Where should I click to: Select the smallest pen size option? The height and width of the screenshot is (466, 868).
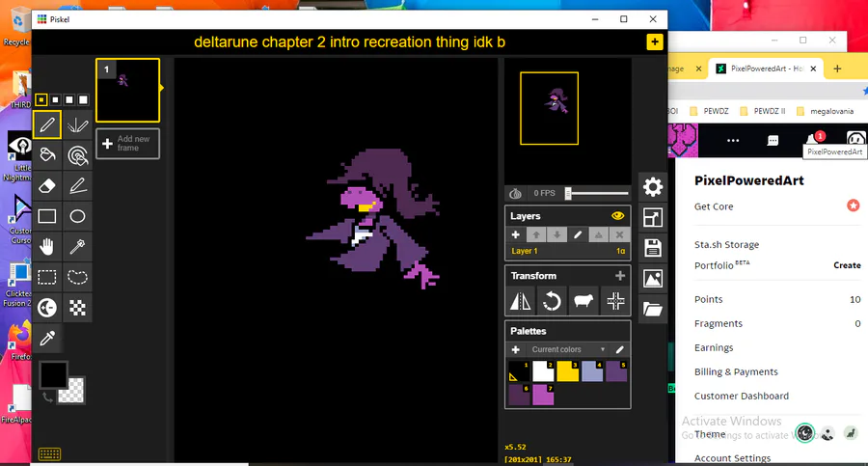tap(41, 99)
